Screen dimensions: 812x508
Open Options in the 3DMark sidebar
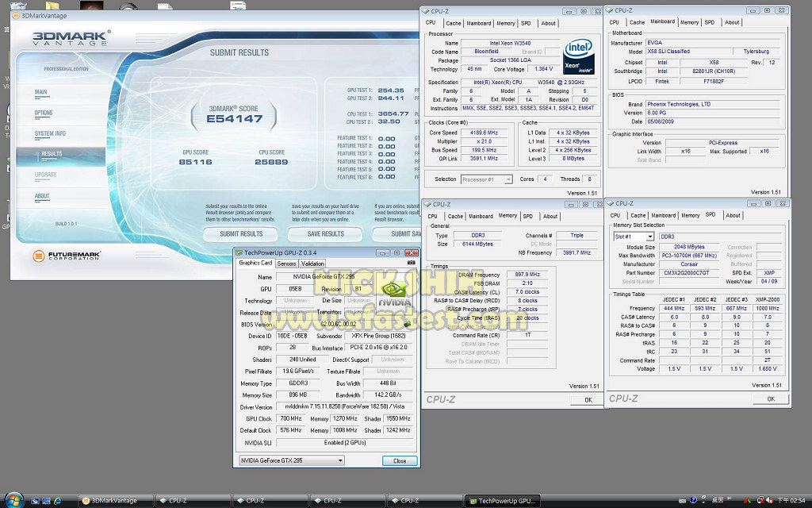pos(44,113)
